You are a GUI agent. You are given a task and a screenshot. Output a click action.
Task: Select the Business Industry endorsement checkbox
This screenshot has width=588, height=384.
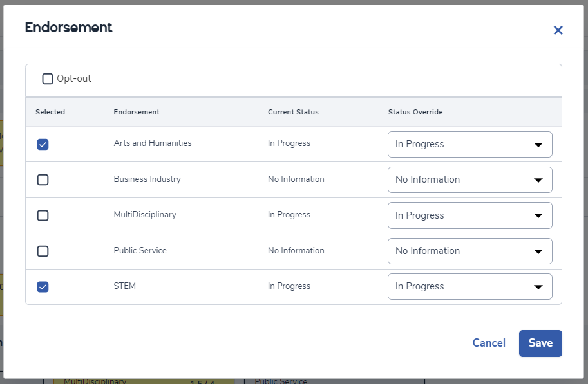tap(43, 179)
